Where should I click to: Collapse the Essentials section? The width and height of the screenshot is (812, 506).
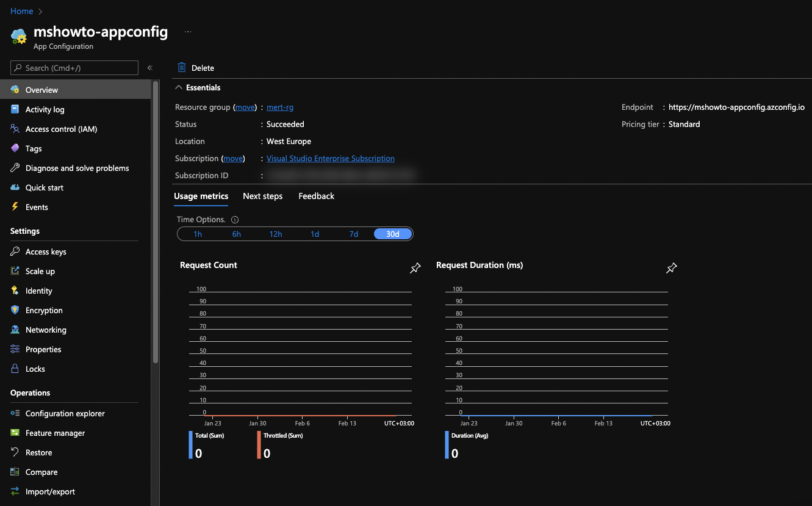[x=179, y=87]
